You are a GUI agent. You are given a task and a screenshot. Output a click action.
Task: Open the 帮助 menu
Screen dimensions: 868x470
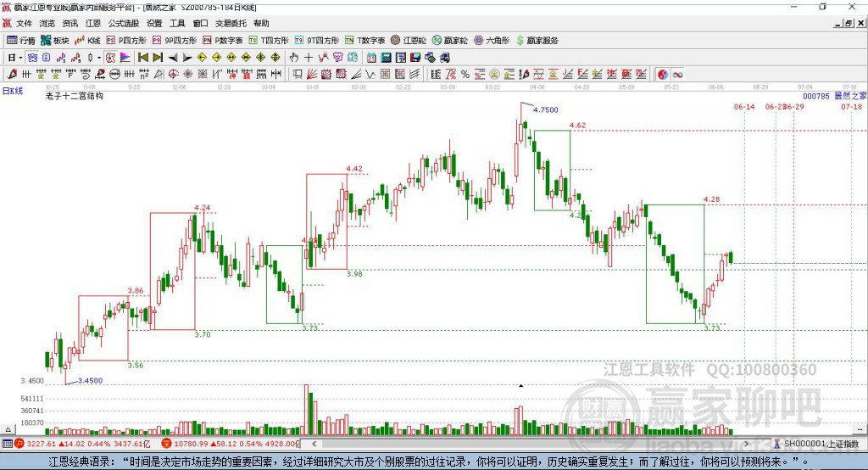(x=261, y=23)
